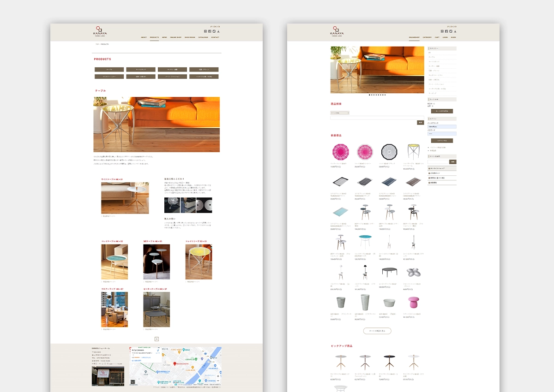This screenshot has width=554, height=392.
Task: Open the product-search category dropdown
Action: (340, 113)
